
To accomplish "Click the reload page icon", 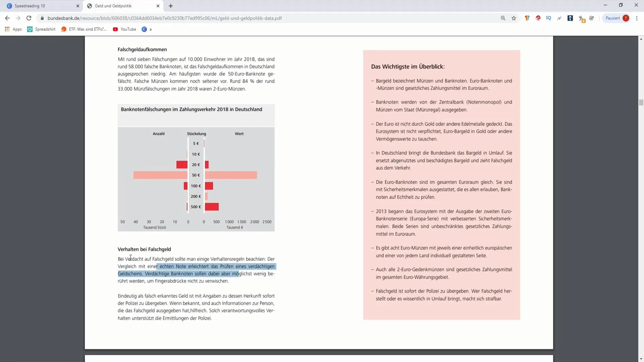I will pos(28,18).
